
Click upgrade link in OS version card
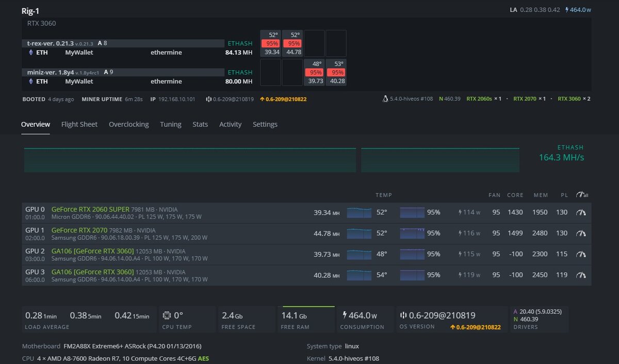click(x=475, y=327)
